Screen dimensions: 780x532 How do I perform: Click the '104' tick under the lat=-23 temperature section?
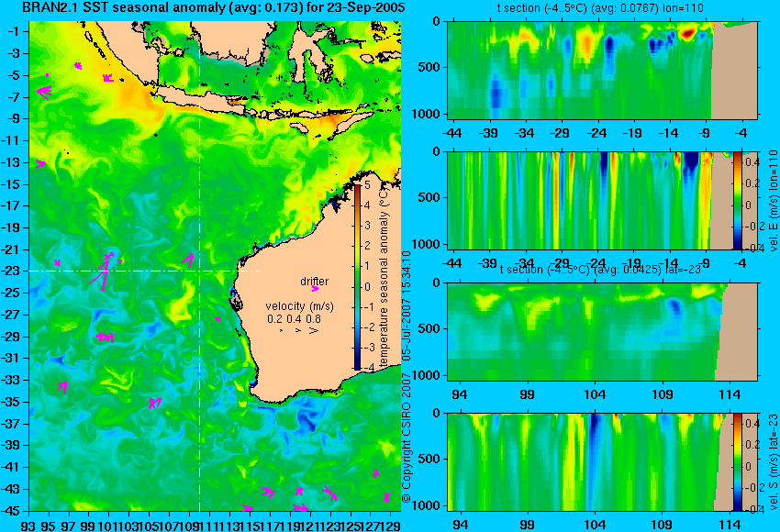pos(595,394)
